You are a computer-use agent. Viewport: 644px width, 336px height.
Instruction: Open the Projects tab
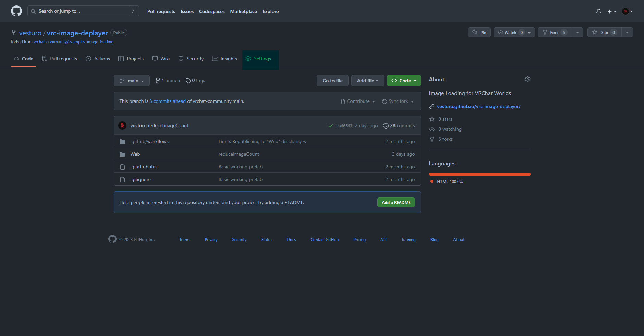131,59
